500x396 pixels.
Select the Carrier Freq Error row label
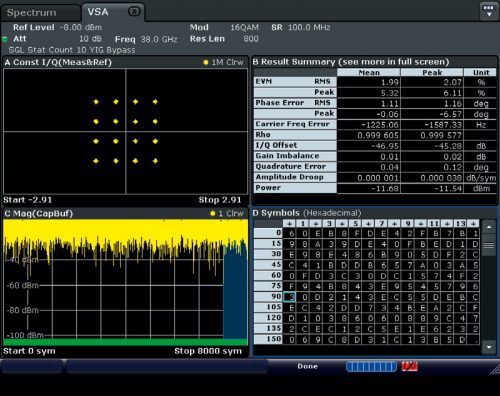[x=295, y=124]
